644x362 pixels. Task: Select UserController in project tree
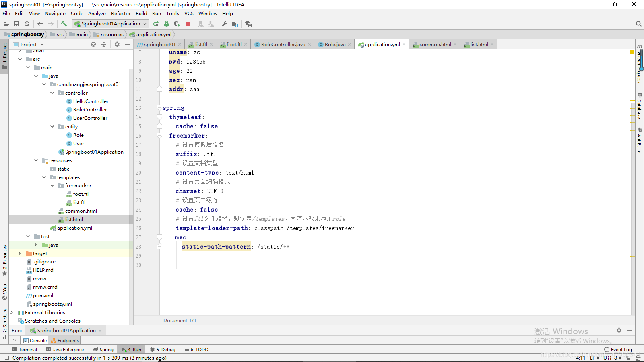point(90,118)
